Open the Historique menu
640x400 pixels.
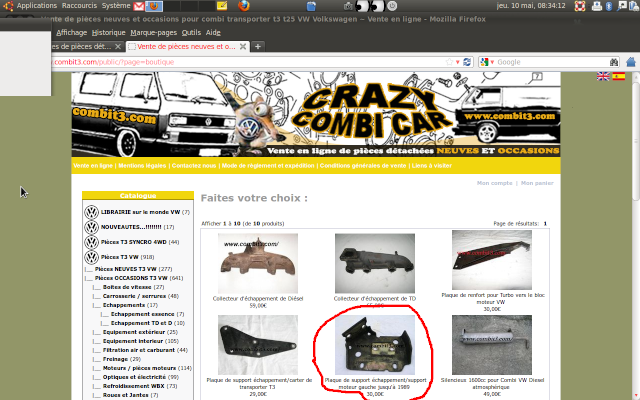[x=109, y=33]
